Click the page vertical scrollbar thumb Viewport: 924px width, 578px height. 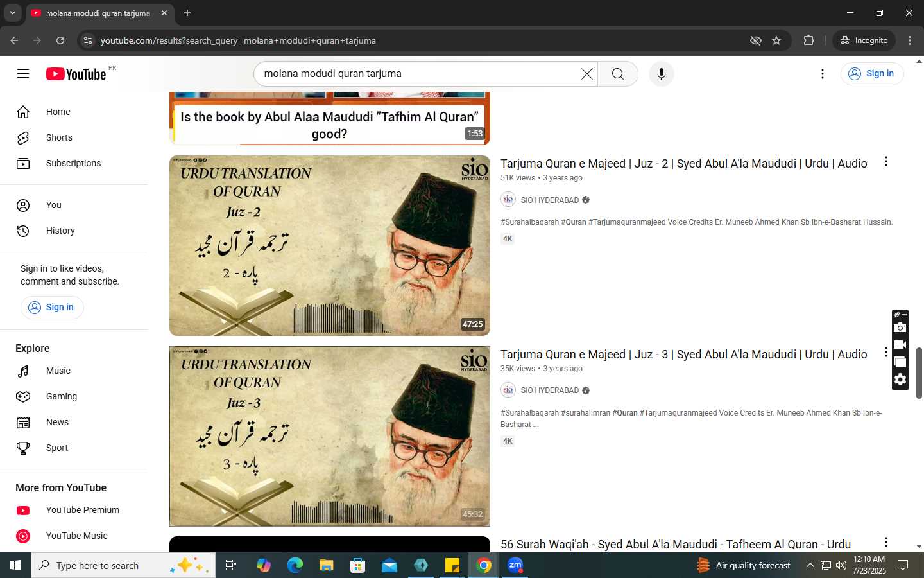919,373
